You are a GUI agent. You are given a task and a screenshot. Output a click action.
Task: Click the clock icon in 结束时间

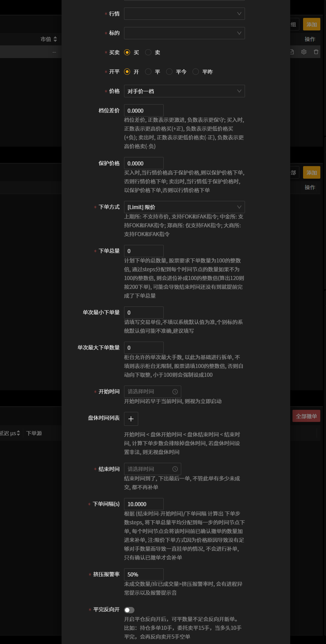(175, 469)
